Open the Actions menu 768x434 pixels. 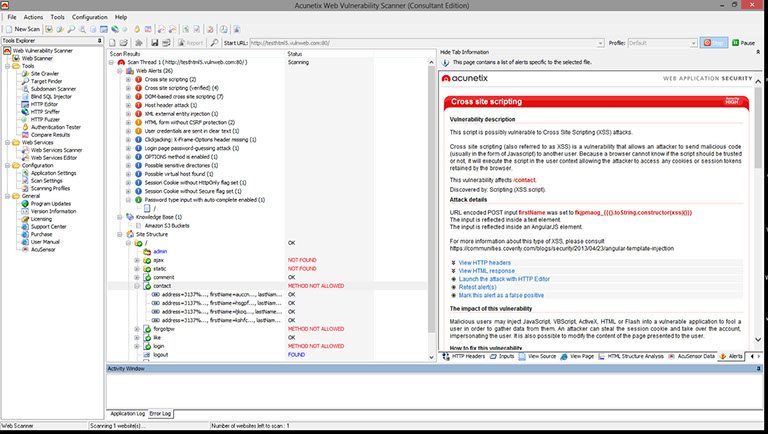pos(33,17)
